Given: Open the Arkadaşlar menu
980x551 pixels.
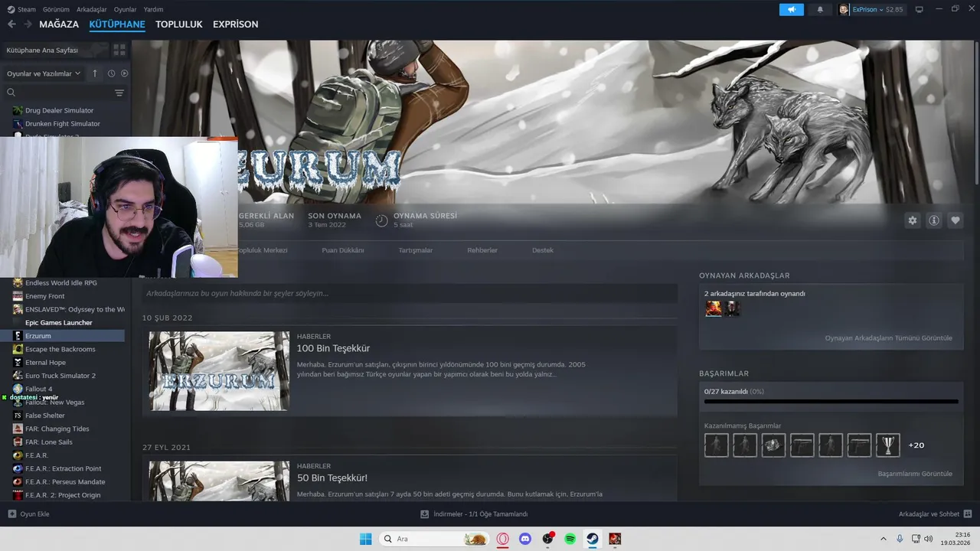Looking at the screenshot, I should point(92,9).
